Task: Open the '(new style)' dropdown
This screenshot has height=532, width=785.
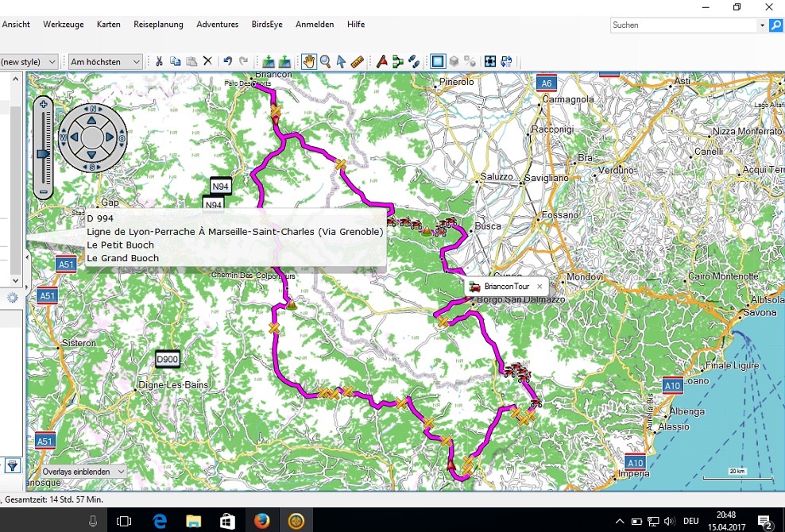Action: click(29, 61)
